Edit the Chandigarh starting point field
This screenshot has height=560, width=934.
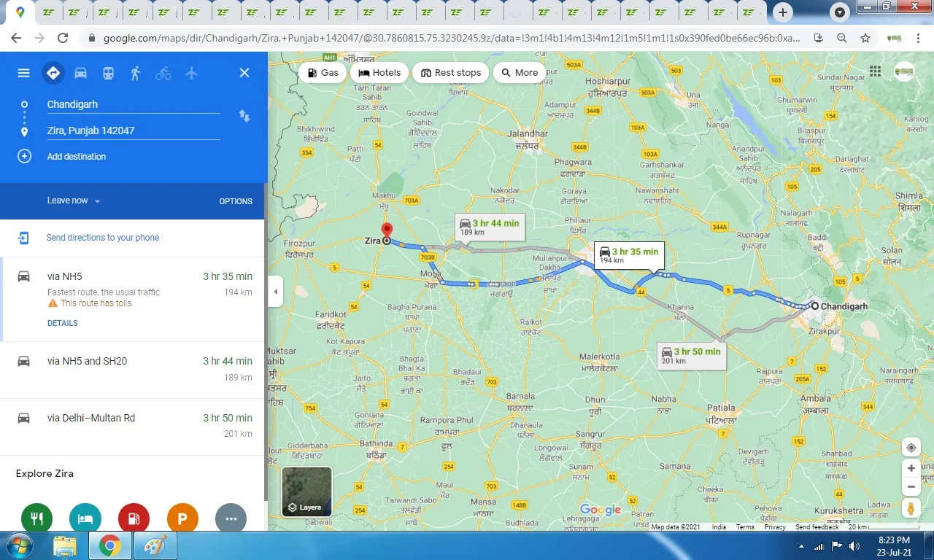click(x=134, y=104)
